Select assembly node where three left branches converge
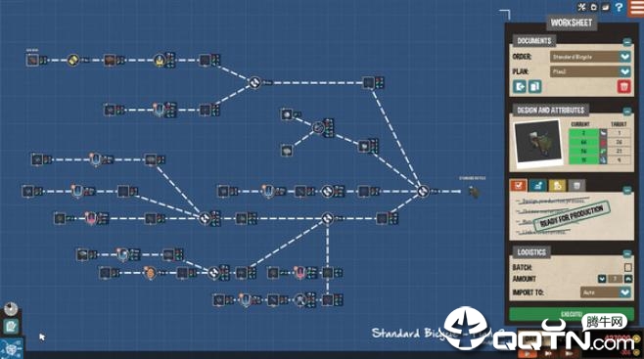Image resolution: width=644 pixels, height=359 pixels. tap(205, 218)
